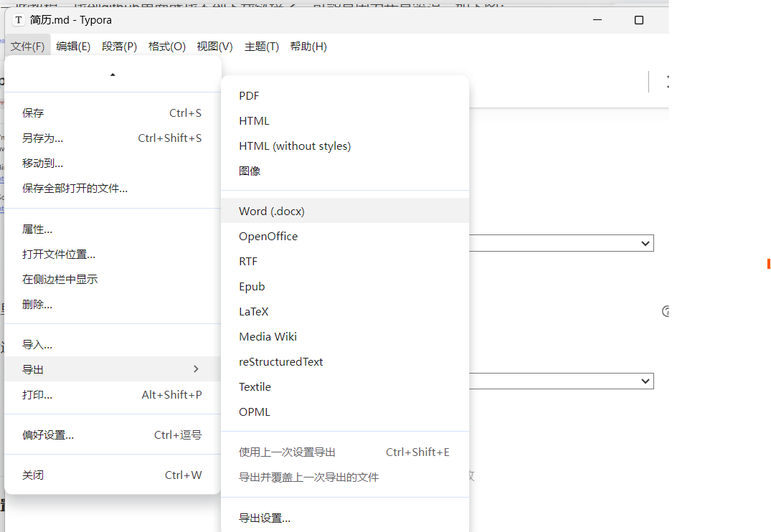The width and height of the screenshot is (771, 532).
Task: Export as OPML
Action: pos(345,412)
